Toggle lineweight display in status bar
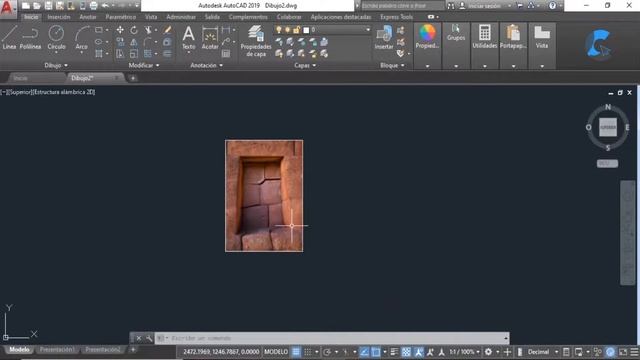The image size is (640, 360). (x=394, y=352)
